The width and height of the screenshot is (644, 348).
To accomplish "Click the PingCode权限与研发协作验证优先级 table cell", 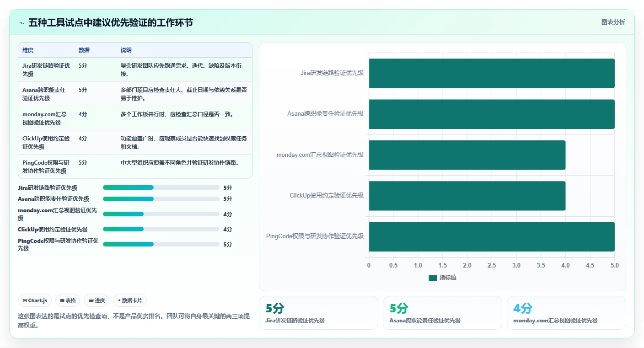I will [x=46, y=166].
